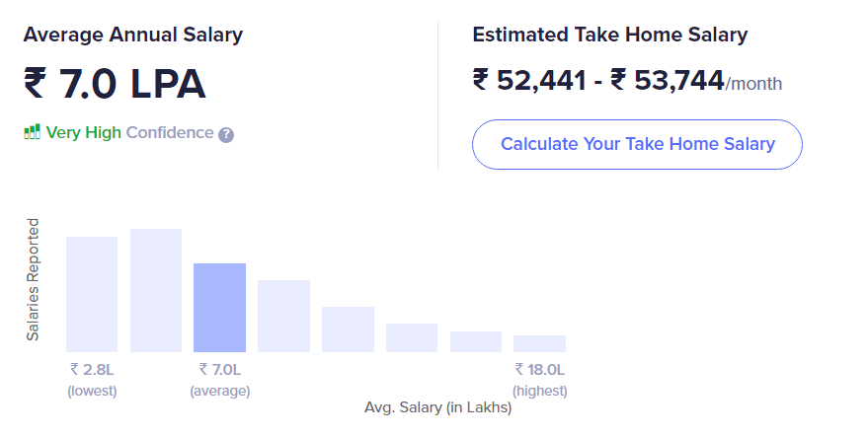This screenshot has height=438, width=868.
Task: Click the shortest last bar above ₹18.0L
Action: click(x=539, y=343)
